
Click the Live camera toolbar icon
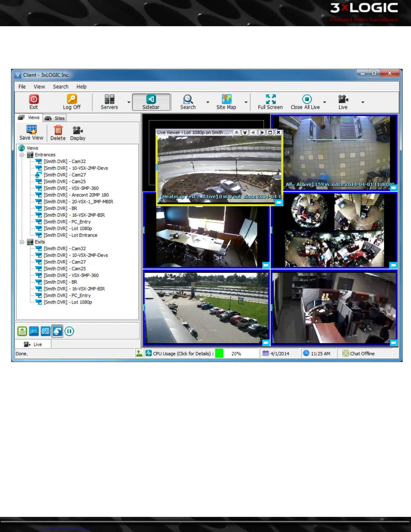coord(343,99)
